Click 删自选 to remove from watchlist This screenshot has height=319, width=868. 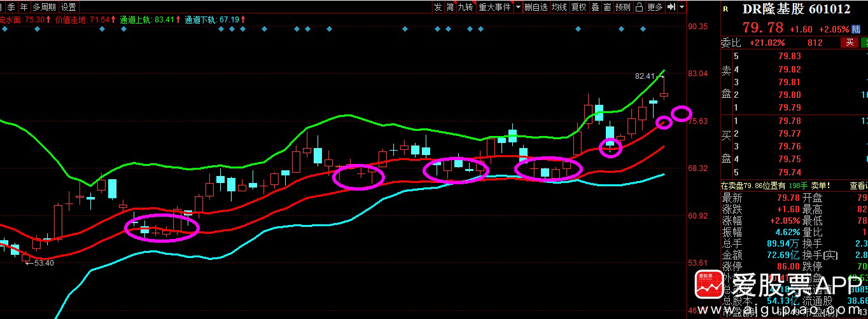[x=536, y=8]
